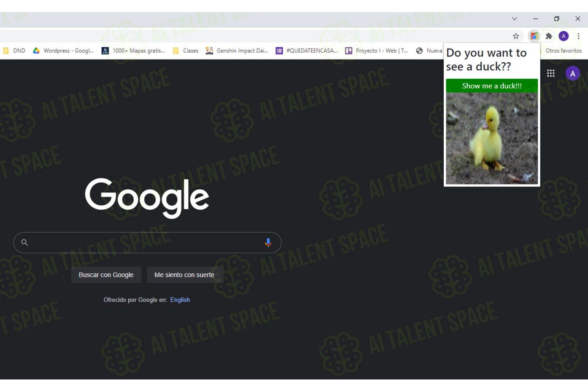Open the DND bookmarks folder
Viewport: 588px width, 392px height.
14,51
